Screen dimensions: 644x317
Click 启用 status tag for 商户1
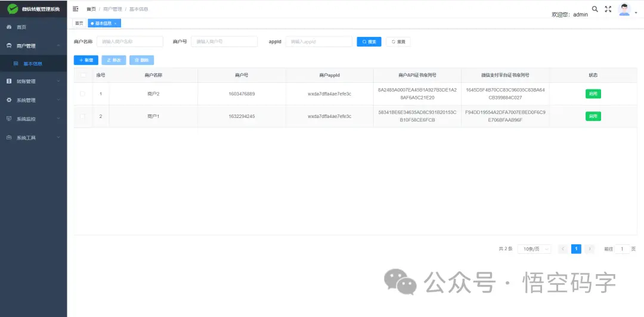tap(593, 116)
